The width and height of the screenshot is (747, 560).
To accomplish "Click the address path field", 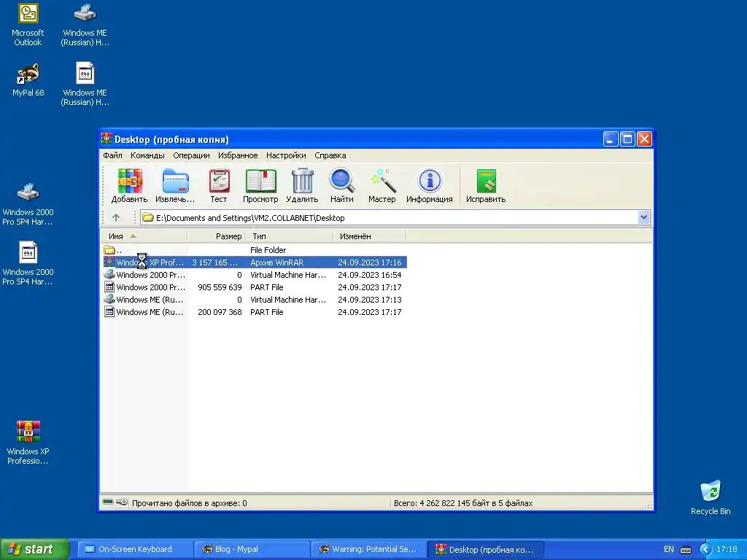I will tap(395, 217).
